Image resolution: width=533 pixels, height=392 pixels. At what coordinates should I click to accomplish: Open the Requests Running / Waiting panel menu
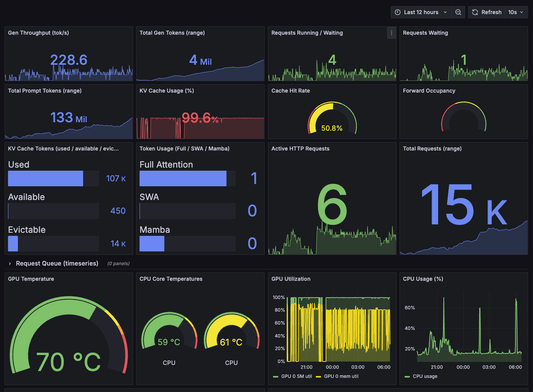point(392,33)
